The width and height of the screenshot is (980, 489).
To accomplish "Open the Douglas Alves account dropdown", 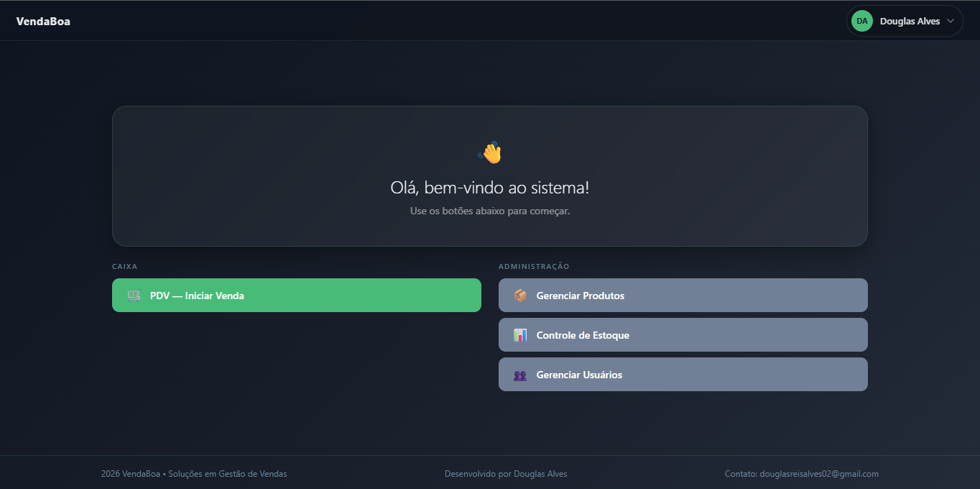I will (x=905, y=21).
